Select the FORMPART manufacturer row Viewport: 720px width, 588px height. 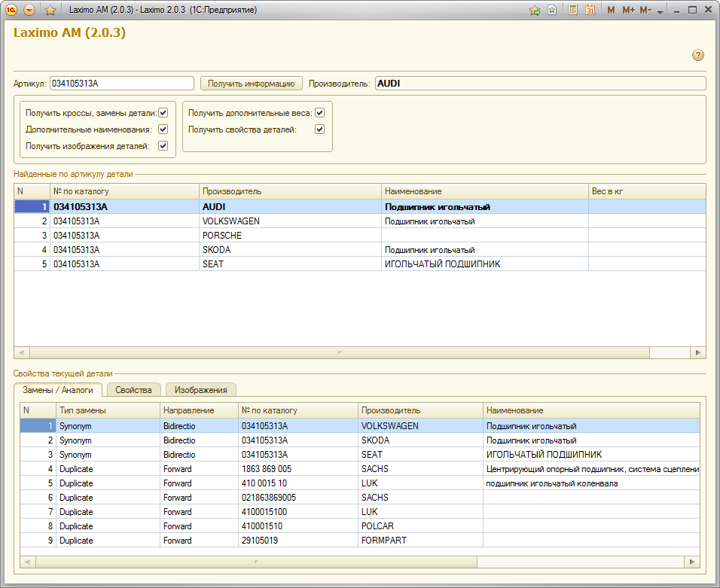[x=360, y=540]
